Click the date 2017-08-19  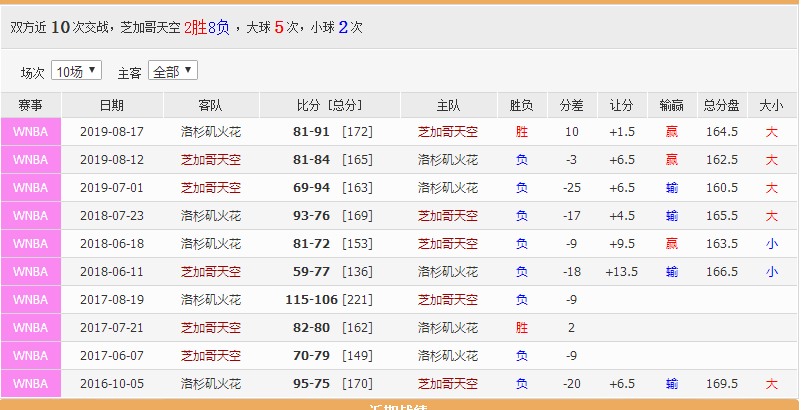[112, 300]
